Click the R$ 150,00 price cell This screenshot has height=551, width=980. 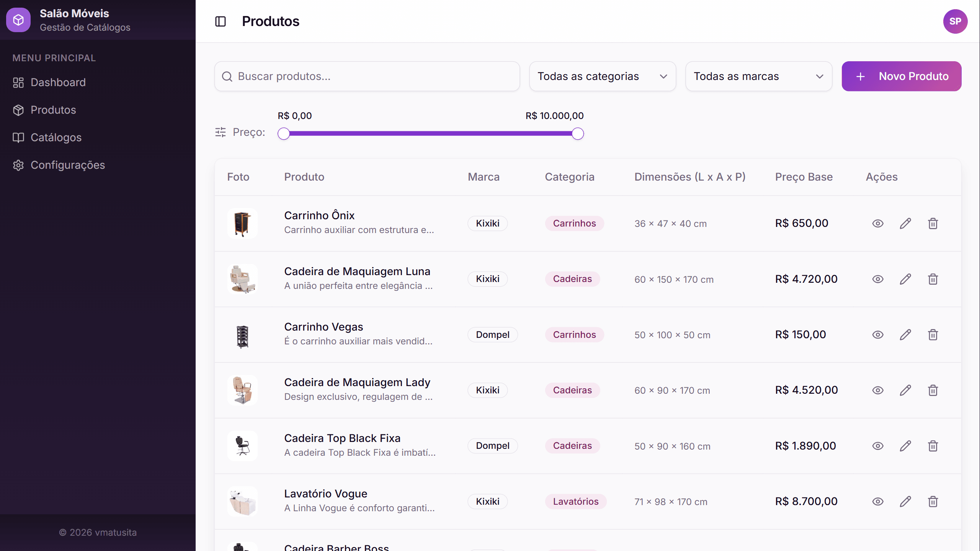tap(800, 334)
